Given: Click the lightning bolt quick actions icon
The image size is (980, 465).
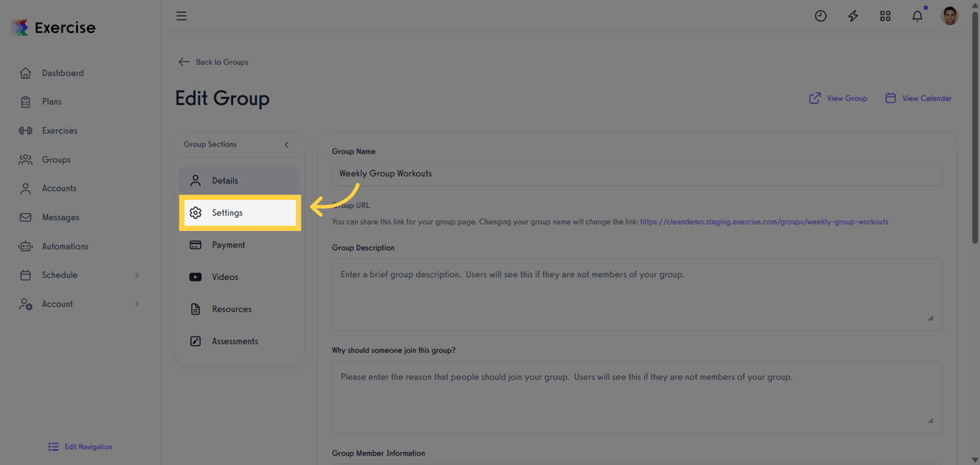Looking at the screenshot, I should coord(853,16).
